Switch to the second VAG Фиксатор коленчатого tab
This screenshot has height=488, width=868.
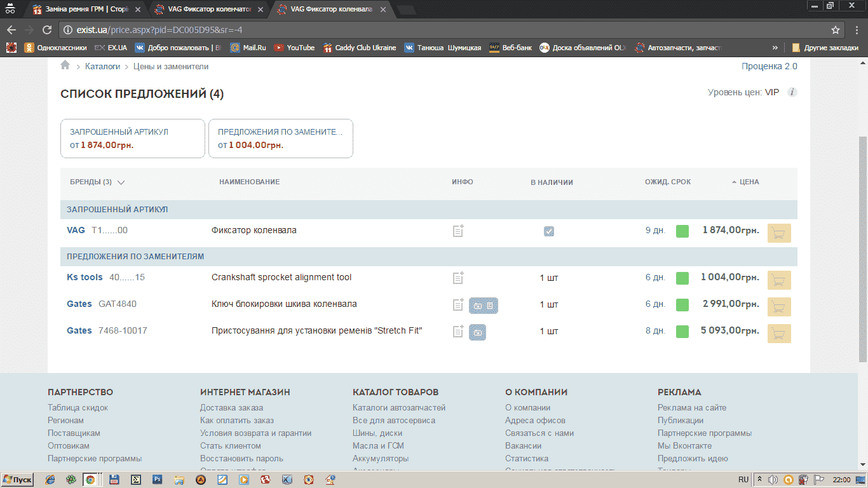pos(210,10)
